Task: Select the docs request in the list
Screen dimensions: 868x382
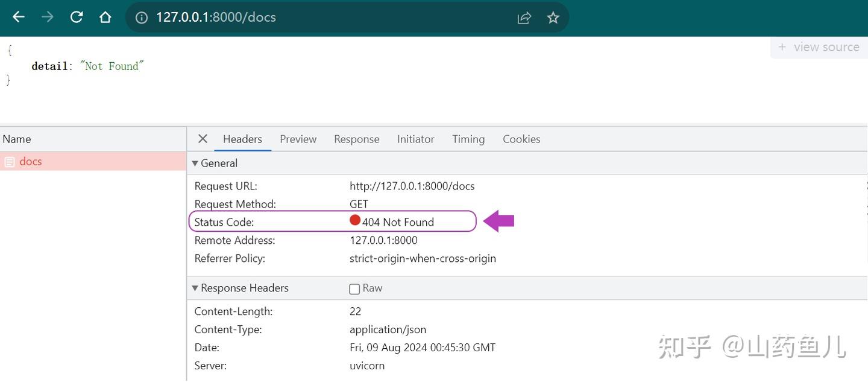Action: click(x=30, y=161)
